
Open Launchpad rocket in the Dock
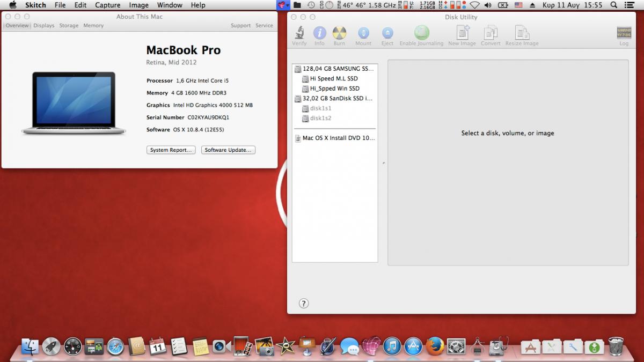pos(52,347)
